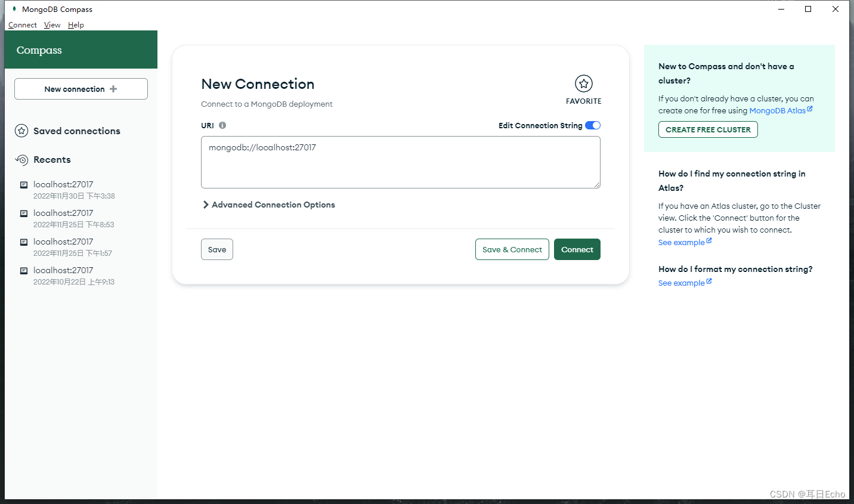
Task: Click the Connect button
Action: tap(577, 249)
